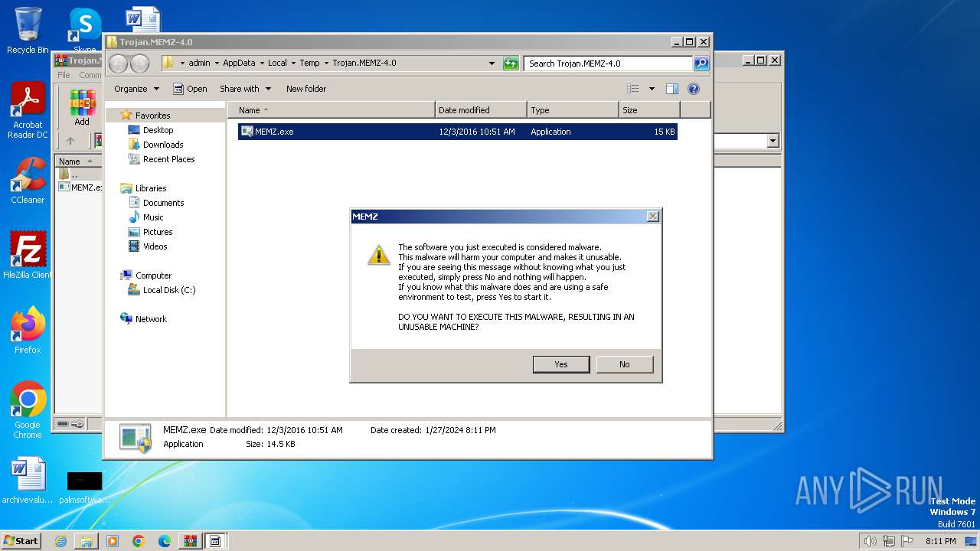
Task: Expand the address bar history dropdown
Action: pos(492,64)
